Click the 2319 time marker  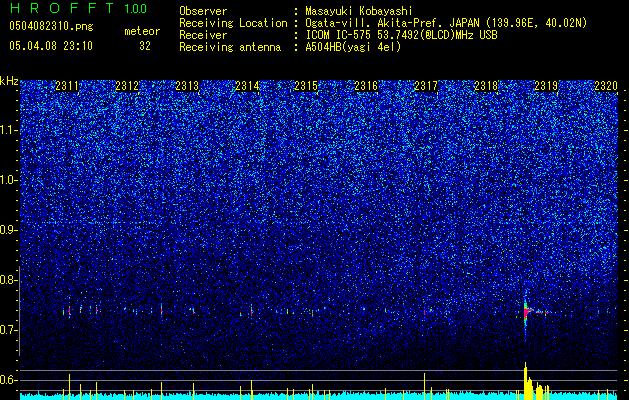pos(546,85)
